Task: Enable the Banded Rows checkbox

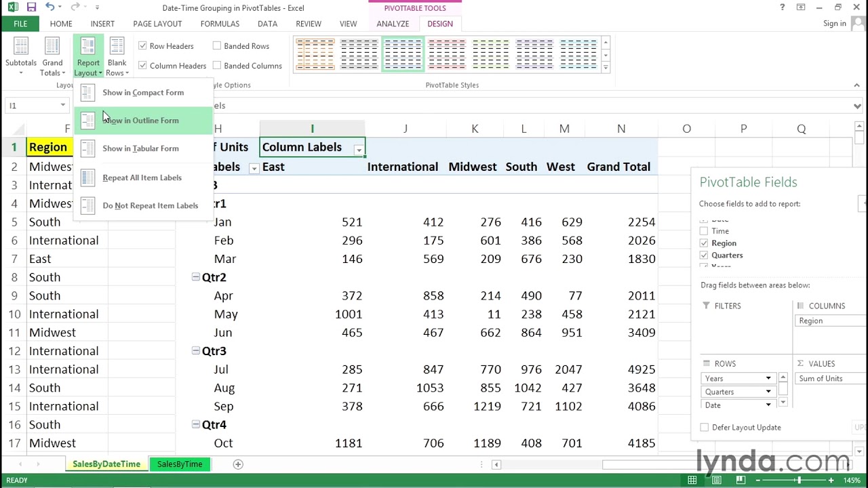Action: [x=217, y=46]
